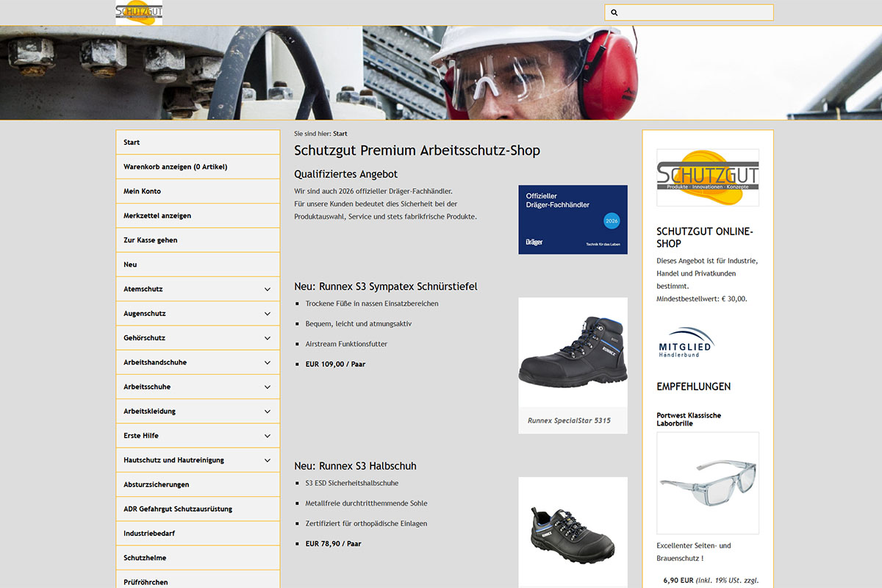Expand the Augenschutz chevron

(x=268, y=313)
